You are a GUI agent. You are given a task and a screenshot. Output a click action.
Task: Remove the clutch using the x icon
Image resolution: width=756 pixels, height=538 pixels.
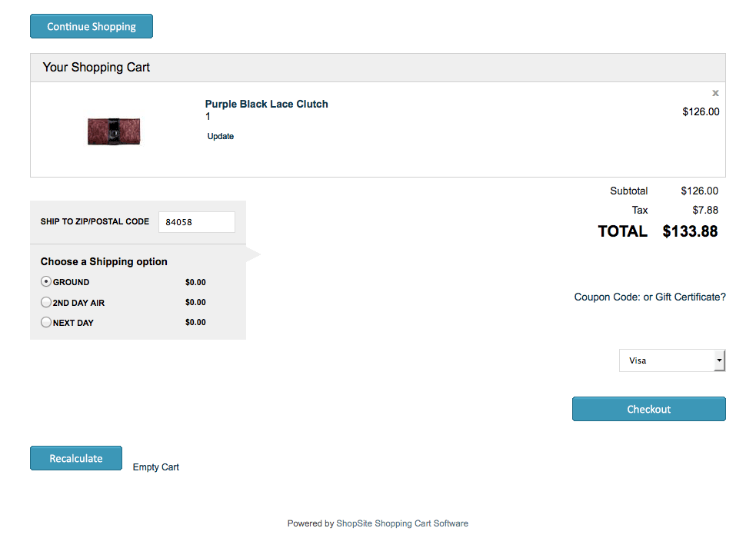click(x=715, y=93)
